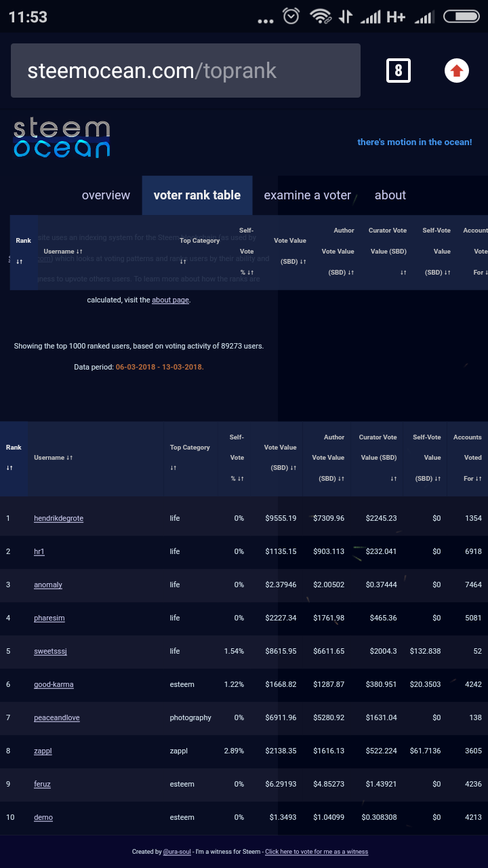Sort main table by Self-Vote Value

pos(426,458)
